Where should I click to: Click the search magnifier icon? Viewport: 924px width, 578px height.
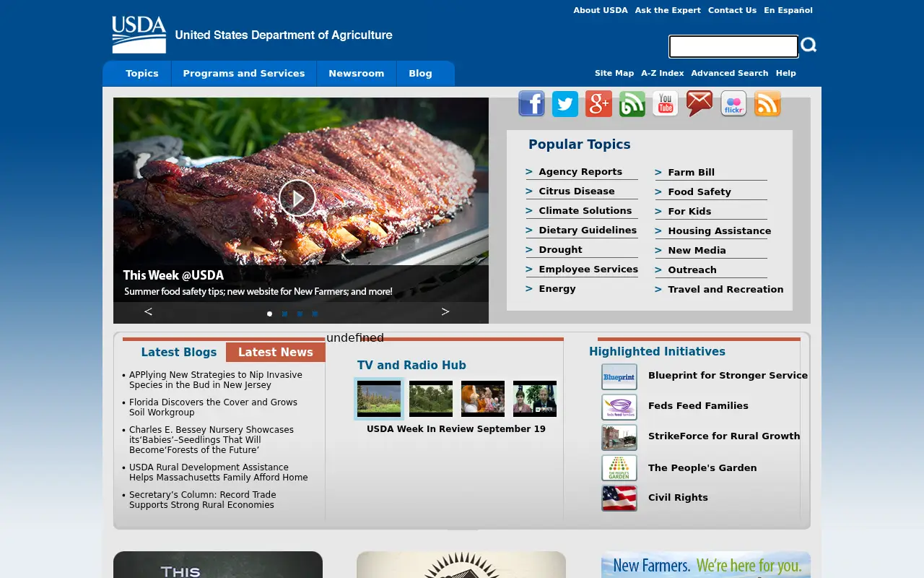808,45
